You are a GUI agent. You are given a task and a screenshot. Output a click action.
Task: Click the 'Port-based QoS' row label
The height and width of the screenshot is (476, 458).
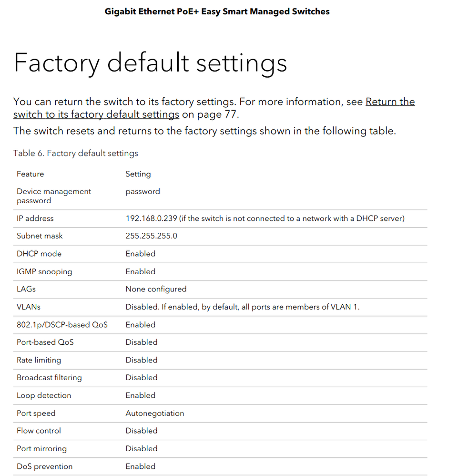[45, 342]
